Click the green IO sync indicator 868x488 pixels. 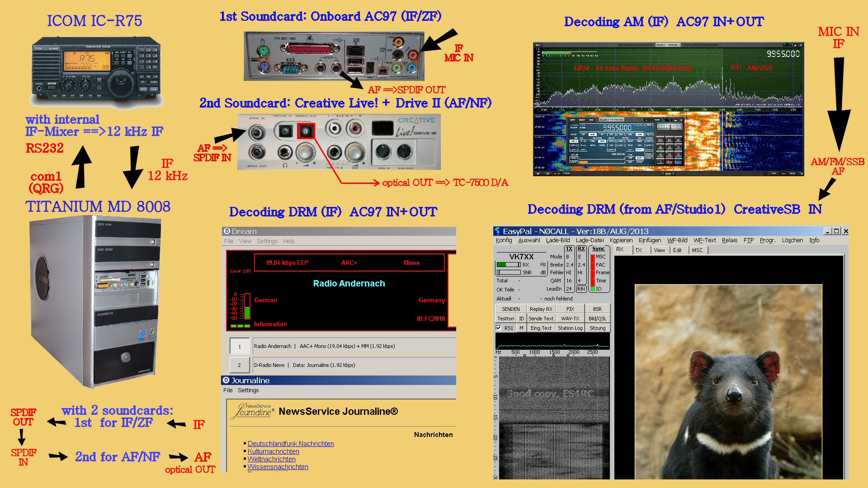click(593, 289)
